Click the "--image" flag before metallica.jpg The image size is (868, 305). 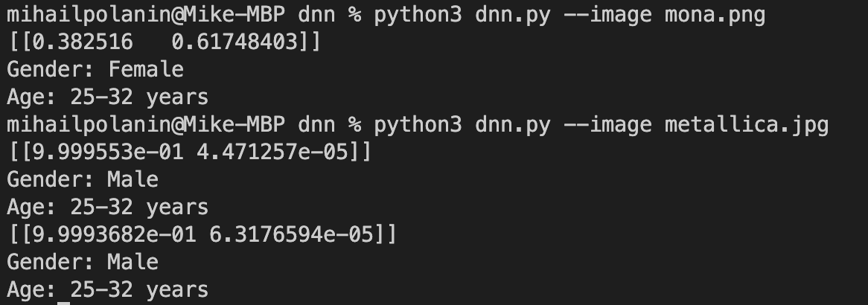607,125
